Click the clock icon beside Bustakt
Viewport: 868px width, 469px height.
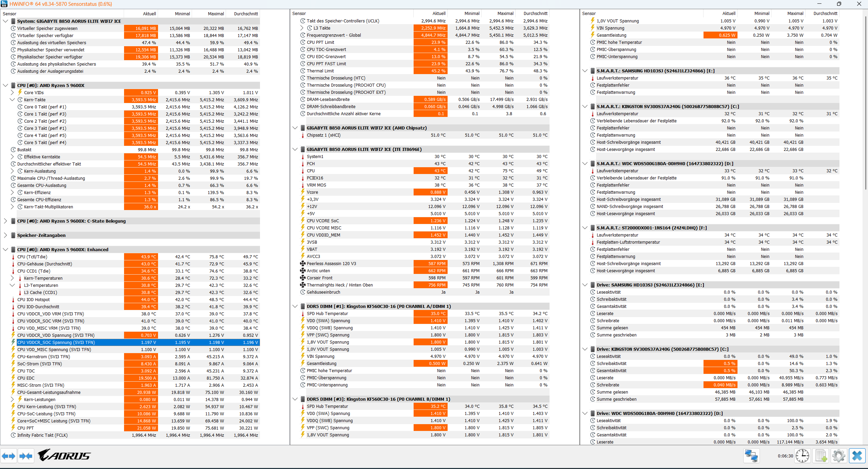click(13, 150)
